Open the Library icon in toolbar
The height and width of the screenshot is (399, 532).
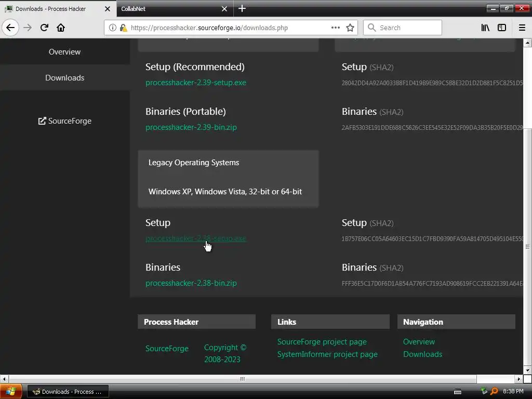click(485, 28)
